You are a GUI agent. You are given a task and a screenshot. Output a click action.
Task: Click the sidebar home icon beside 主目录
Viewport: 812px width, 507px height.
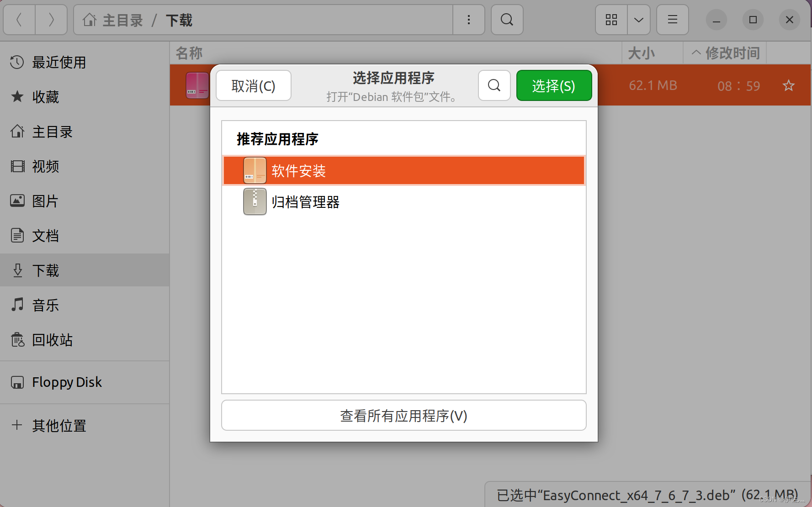pyautogui.click(x=17, y=131)
